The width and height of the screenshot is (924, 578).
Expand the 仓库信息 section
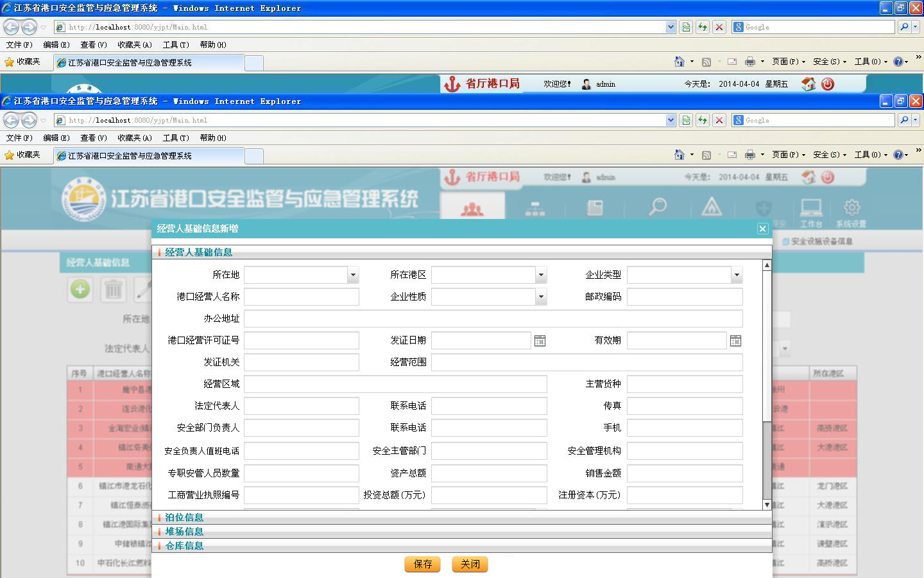[184, 545]
